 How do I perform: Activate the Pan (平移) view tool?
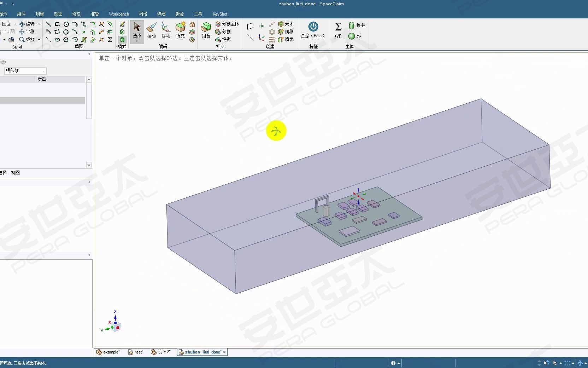tap(27, 32)
